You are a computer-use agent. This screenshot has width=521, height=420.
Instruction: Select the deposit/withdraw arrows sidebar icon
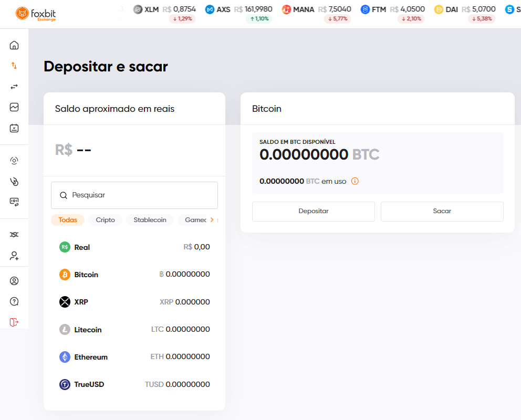(x=14, y=66)
